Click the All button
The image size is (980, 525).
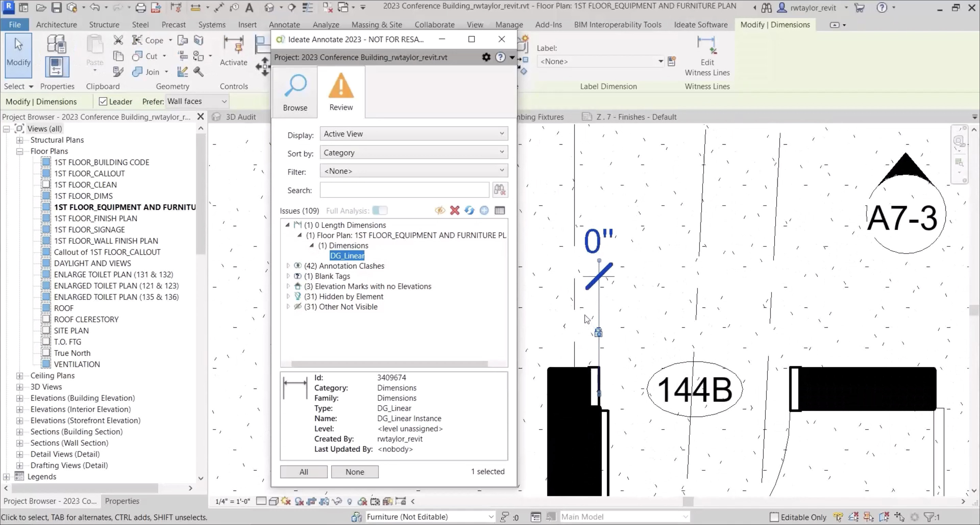[x=304, y=472]
